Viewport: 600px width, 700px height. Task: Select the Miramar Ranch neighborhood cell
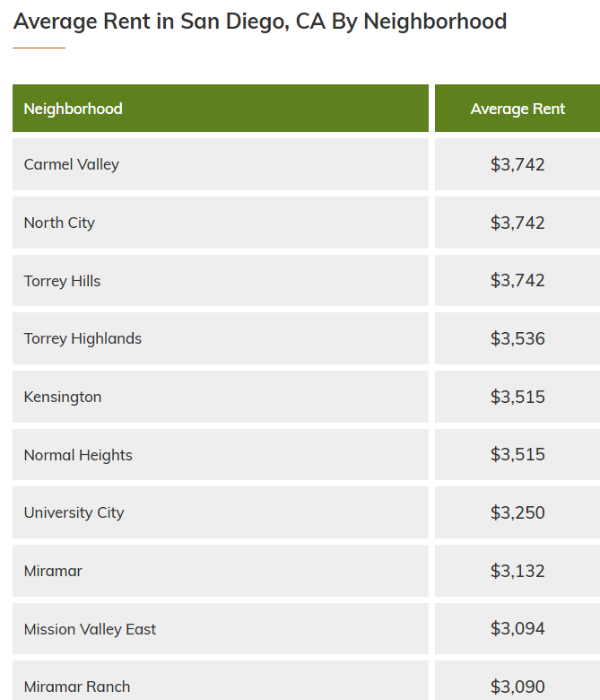[221, 680]
